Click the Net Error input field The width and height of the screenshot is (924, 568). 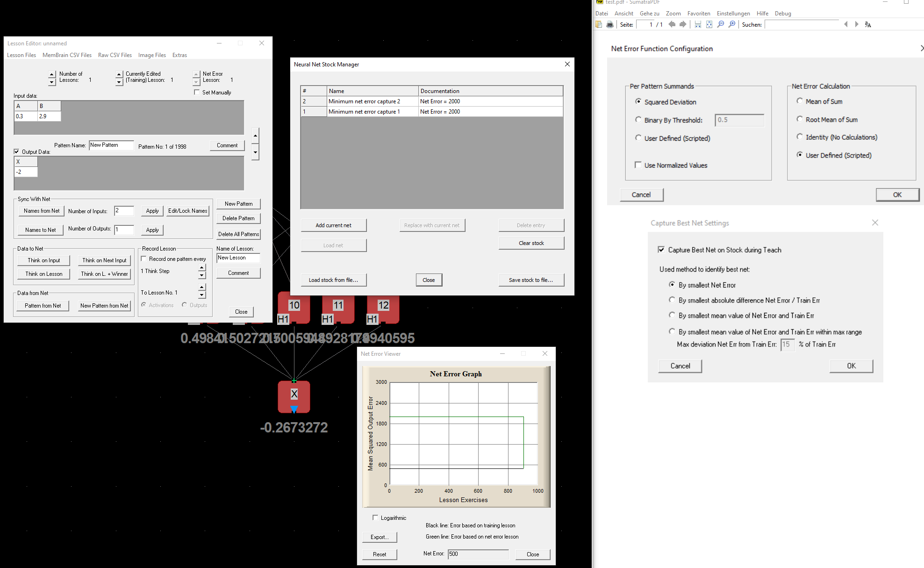tap(478, 554)
